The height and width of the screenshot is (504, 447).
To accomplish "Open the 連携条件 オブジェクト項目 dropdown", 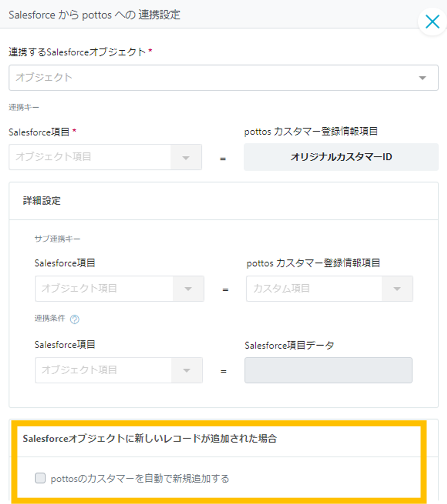I will [x=119, y=370].
